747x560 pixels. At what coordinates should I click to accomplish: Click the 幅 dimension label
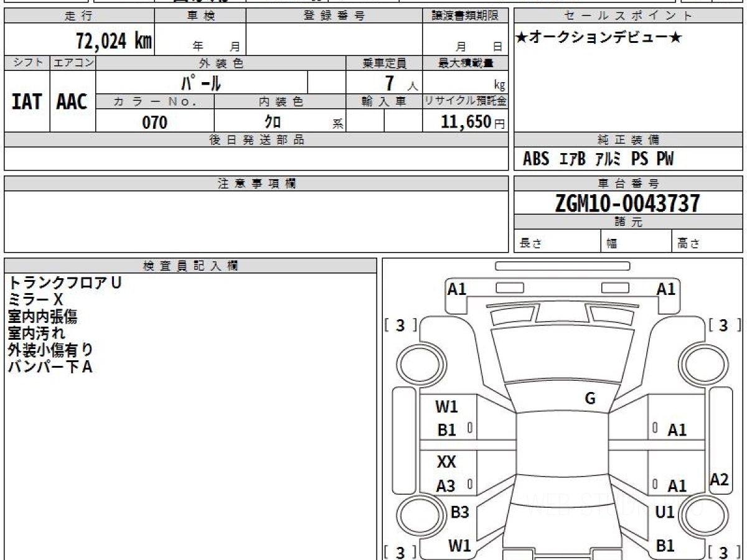[x=612, y=243]
